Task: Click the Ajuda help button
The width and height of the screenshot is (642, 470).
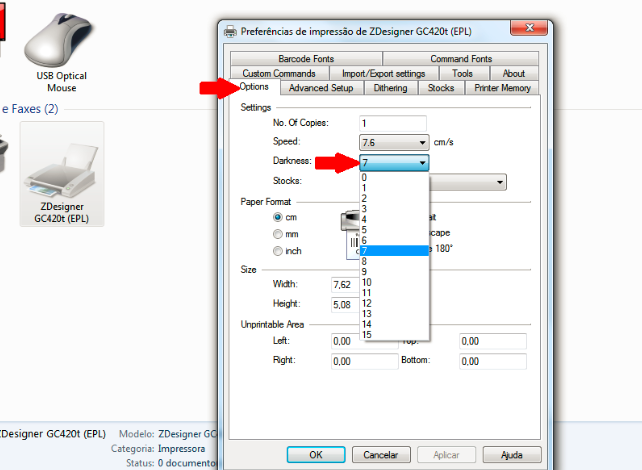Action: coord(512,455)
